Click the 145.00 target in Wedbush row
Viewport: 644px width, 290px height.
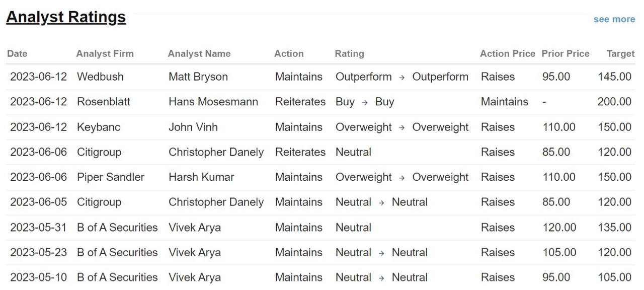click(x=614, y=77)
